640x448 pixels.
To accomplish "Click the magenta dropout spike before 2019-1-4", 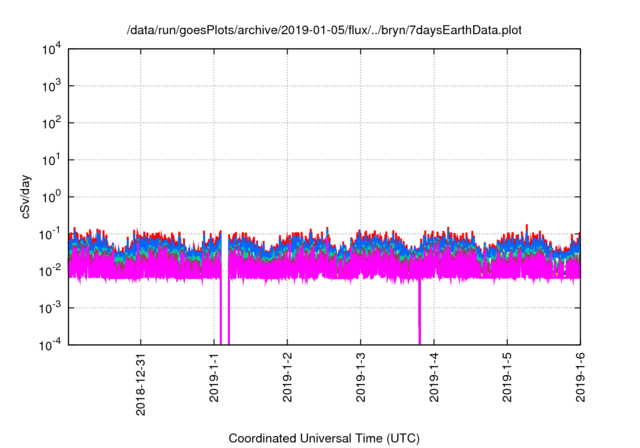I will pos(419,312).
